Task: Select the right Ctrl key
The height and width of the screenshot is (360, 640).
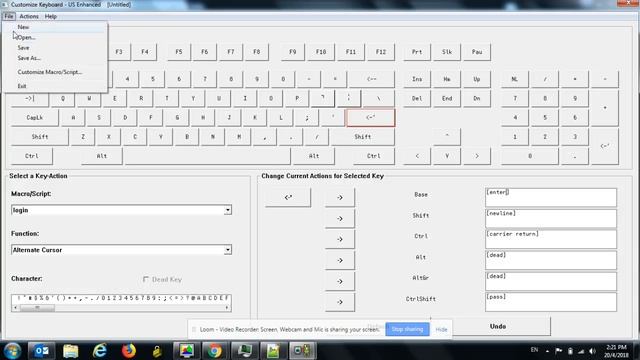Action: pyautogui.click(x=373, y=156)
